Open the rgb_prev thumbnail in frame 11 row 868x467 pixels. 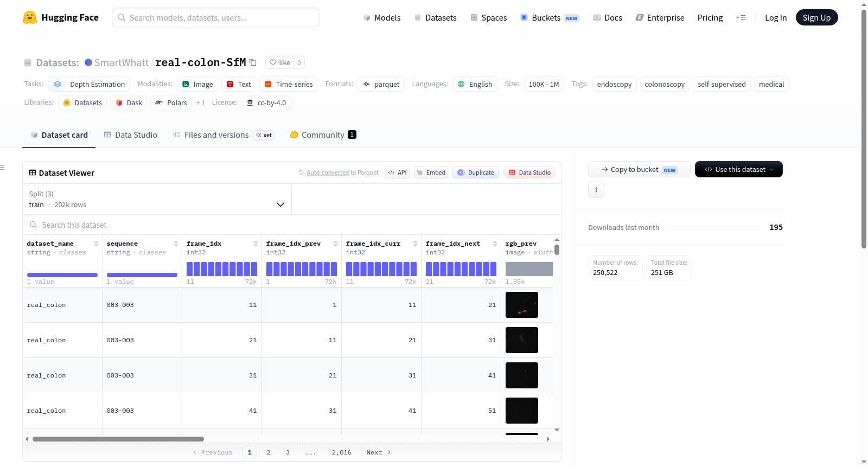pyautogui.click(x=522, y=305)
